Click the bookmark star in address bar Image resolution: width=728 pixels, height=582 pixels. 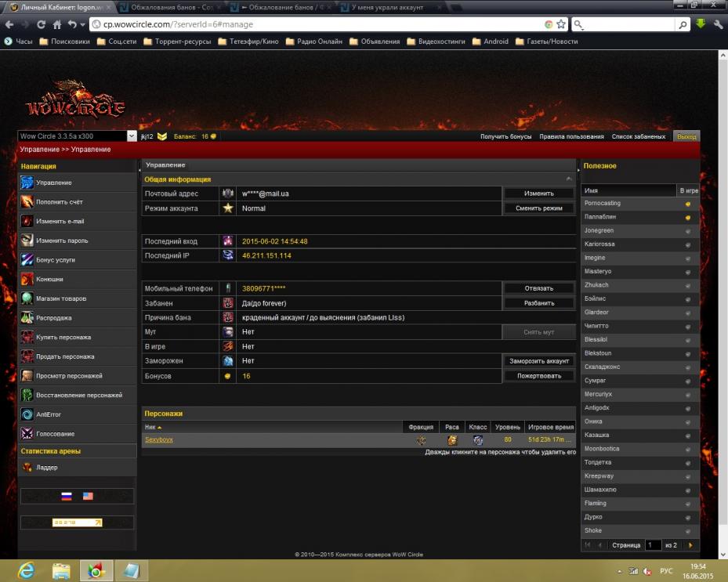pyautogui.click(x=561, y=24)
